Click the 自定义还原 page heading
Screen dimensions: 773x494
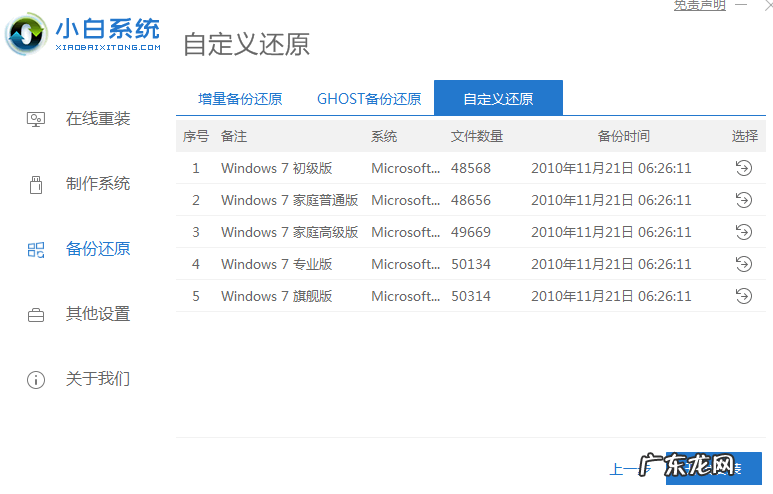(x=246, y=44)
